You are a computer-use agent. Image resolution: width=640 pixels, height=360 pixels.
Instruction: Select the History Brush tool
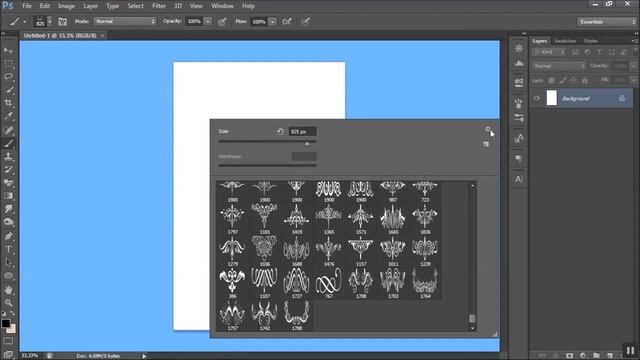[x=8, y=169]
